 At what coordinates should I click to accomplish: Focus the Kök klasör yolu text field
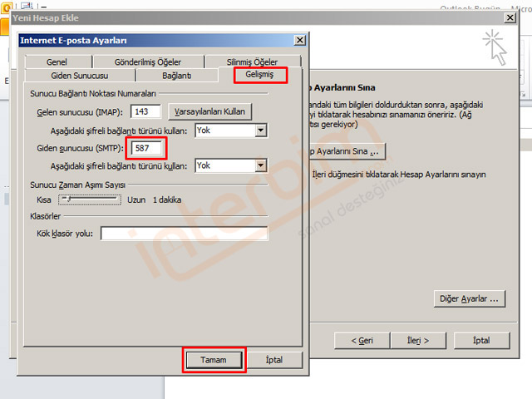(x=184, y=234)
